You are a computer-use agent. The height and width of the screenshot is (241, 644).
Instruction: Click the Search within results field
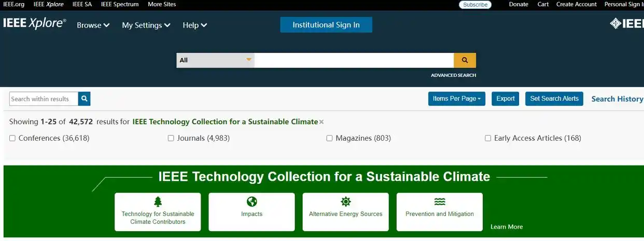point(44,99)
